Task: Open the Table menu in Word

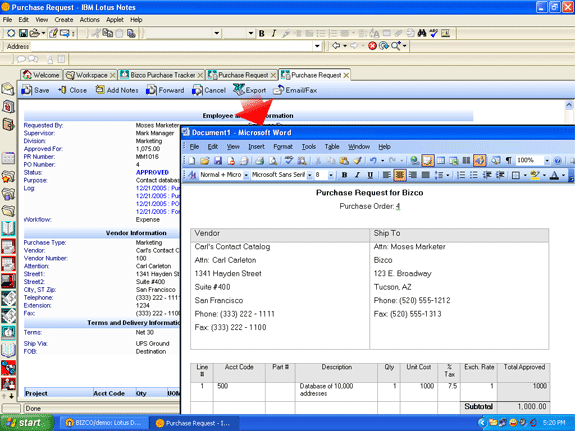Action: tap(332, 147)
